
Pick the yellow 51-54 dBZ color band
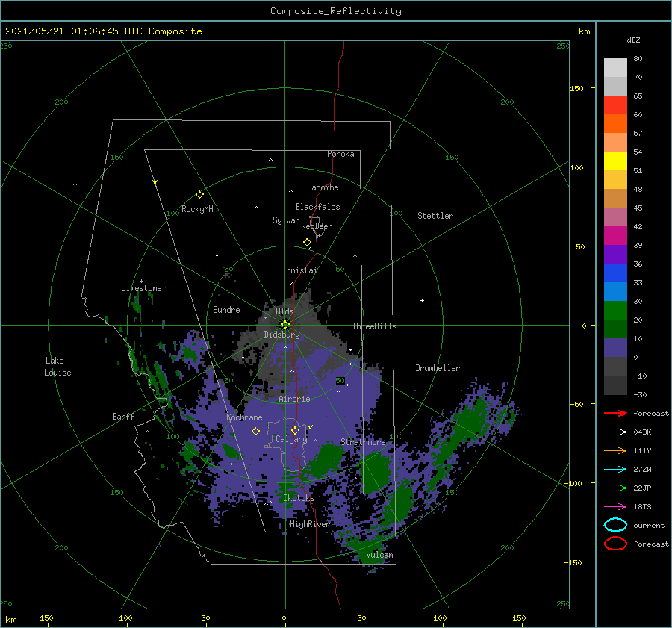click(615, 161)
